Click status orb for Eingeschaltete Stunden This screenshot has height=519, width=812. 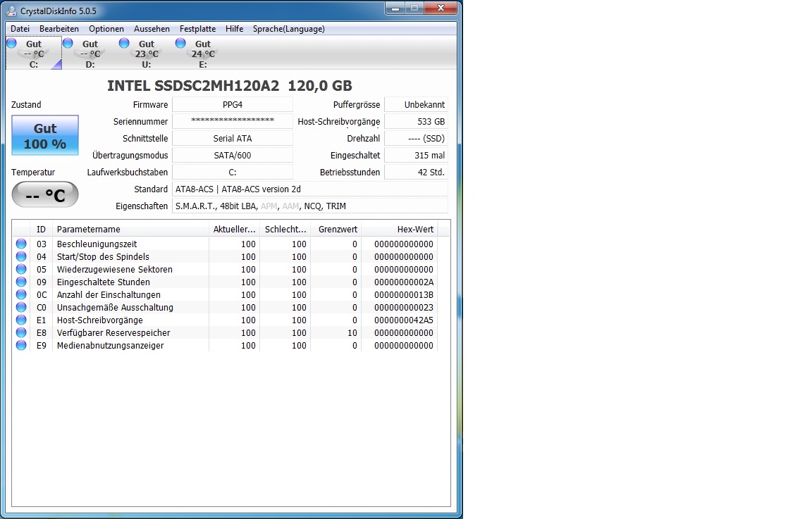(x=21, y=282)
